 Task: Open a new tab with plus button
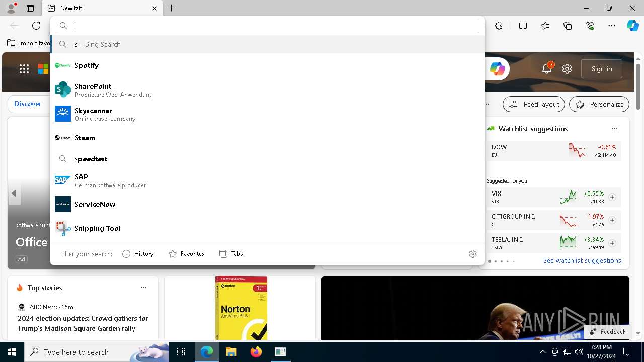tap(172, 8)
